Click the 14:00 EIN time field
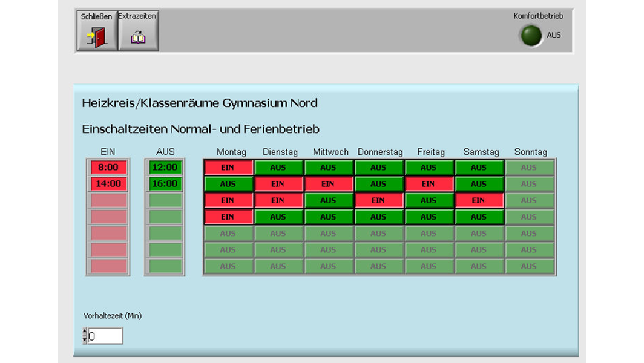The image size is (644, 363). tap(108, 184)
